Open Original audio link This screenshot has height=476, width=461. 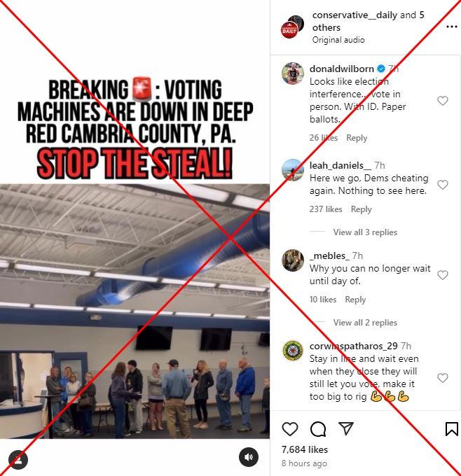pyautogui.click(x=338, y=40)
